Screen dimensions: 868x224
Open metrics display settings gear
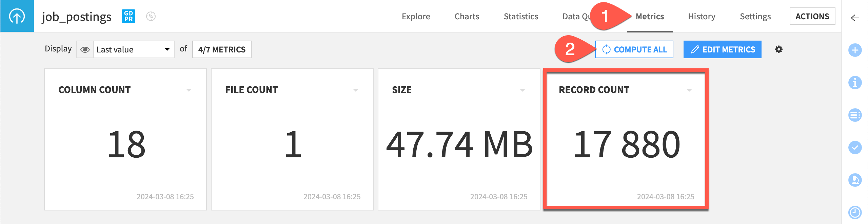coord(779,49)
